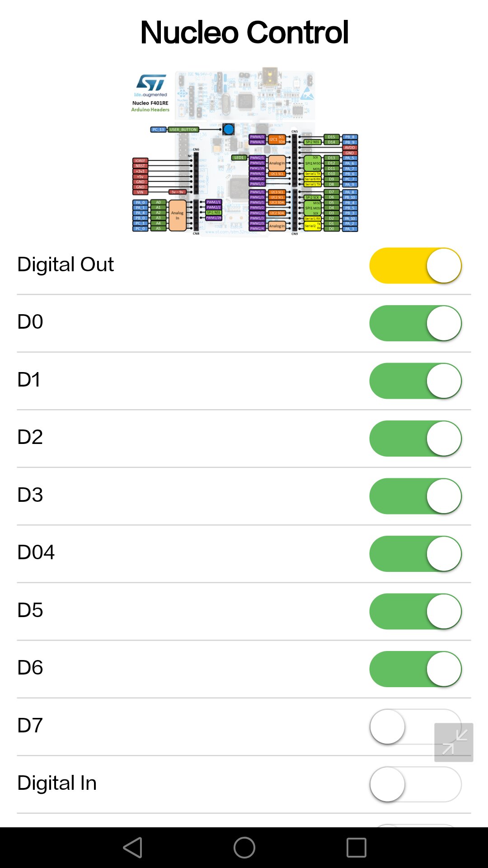Tap the collapse arrows overlay icon
The width and height of the screenshot is (488, 868).
454,742
